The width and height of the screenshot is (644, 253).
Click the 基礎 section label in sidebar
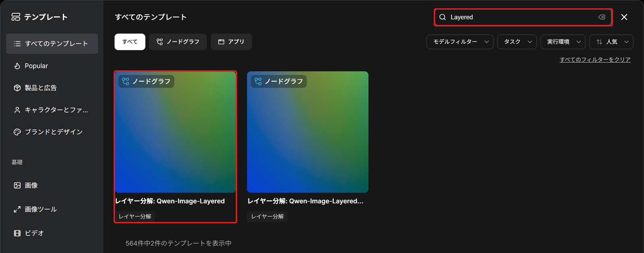tap(17, 162)
